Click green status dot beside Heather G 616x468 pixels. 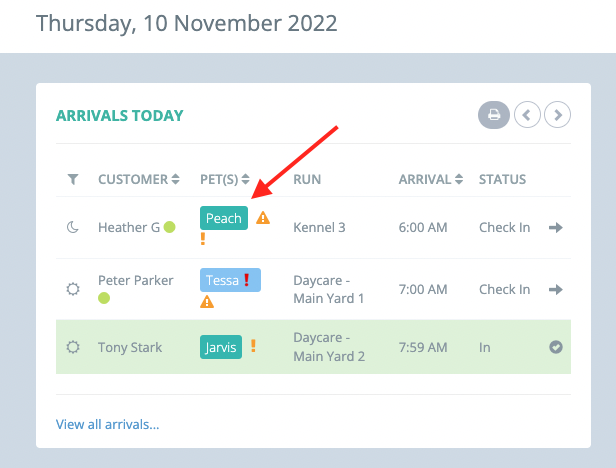click(170, 227)
